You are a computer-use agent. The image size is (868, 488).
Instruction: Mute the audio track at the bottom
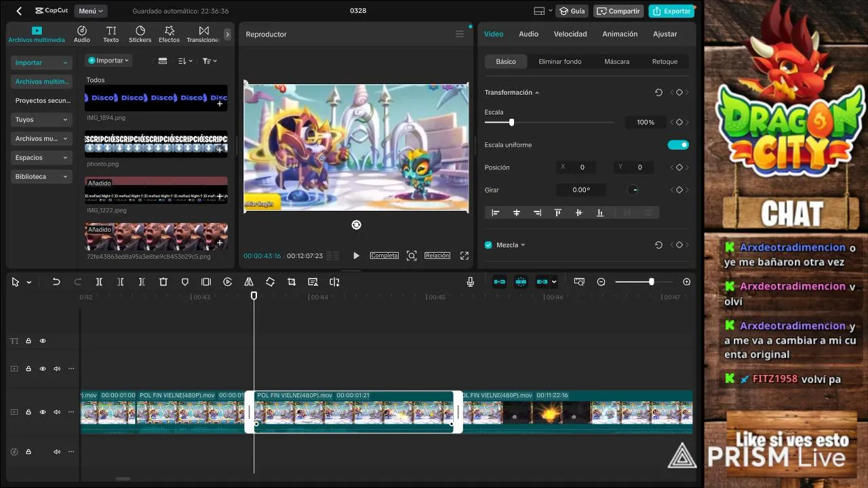[x=57, y=451]
